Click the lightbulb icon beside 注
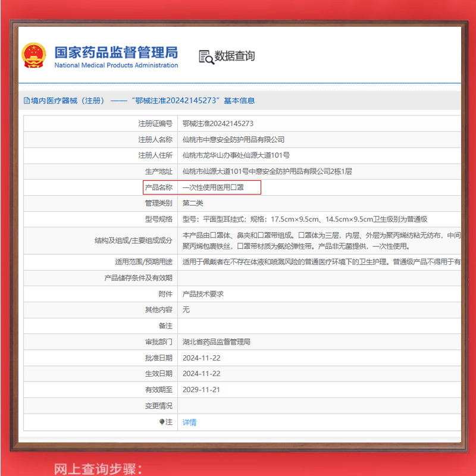The height and width of the screenshot is (476, 476). pyautogui.click(x=162, y=422)
